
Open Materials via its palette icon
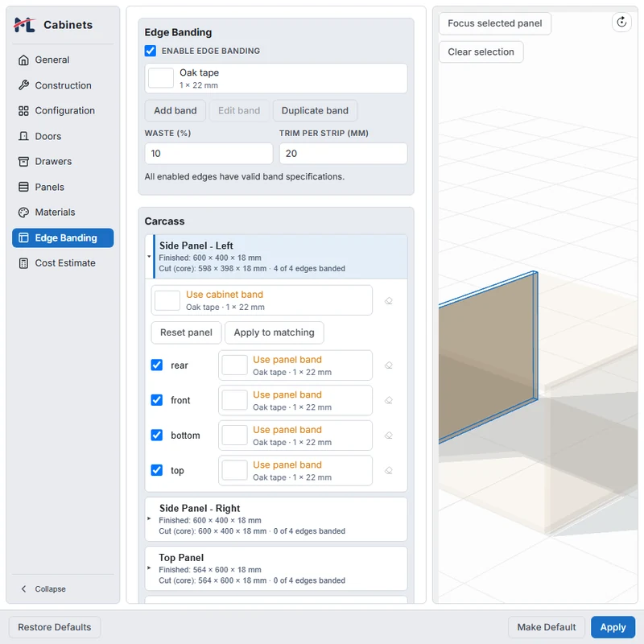click(x=23, y=213)
